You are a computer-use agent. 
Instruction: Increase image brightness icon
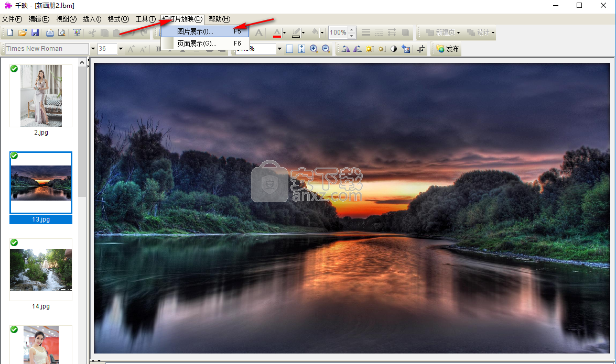(x=370, y=49)
